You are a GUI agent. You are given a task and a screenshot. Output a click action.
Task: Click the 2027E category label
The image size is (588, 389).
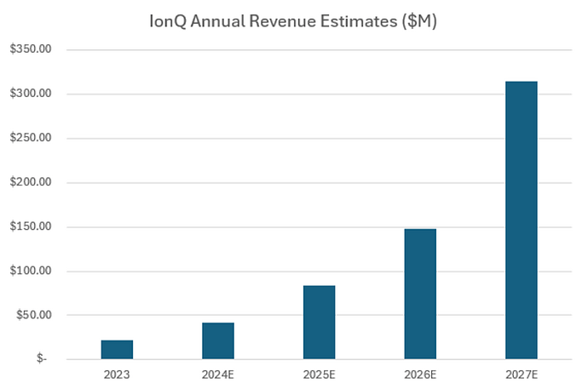522,375
